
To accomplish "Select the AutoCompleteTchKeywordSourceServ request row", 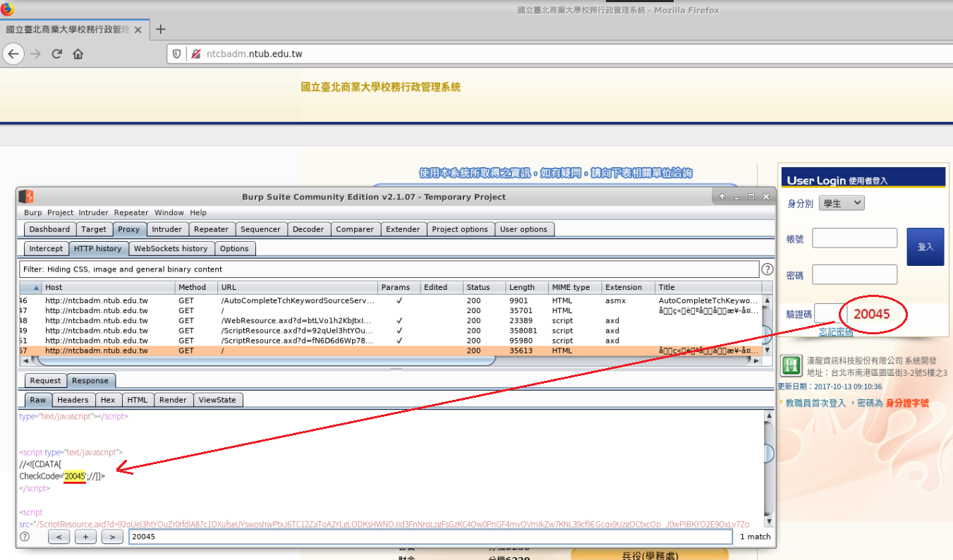I will pyautogui.click(x=390, y=300).
